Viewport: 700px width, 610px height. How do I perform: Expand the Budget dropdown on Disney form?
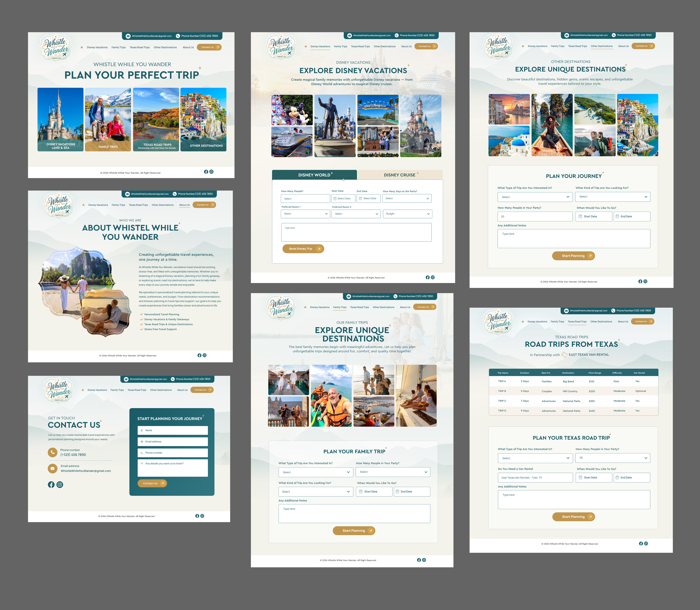point(408,214)
